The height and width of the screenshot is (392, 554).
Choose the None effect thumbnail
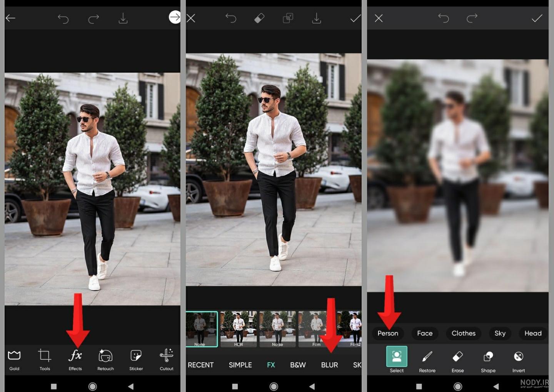click(x=202, y=329)
